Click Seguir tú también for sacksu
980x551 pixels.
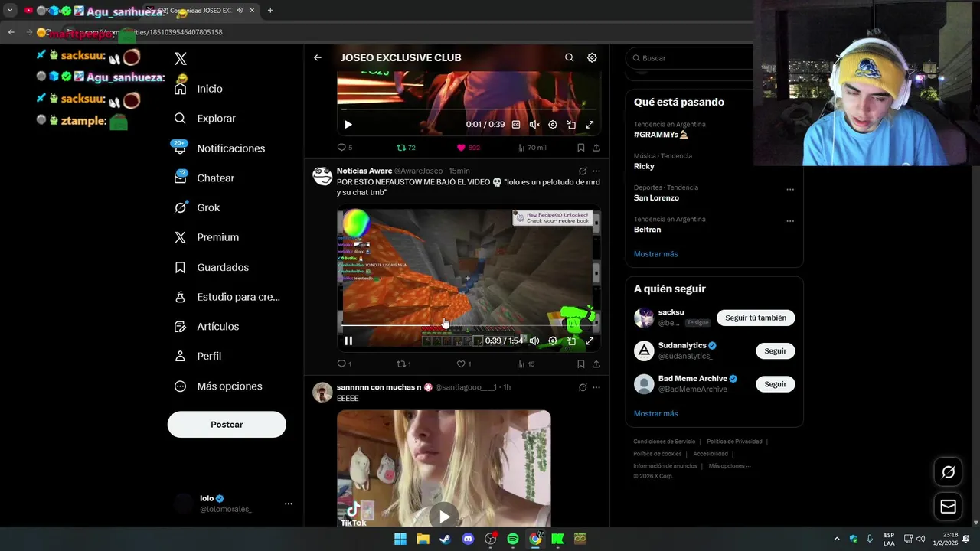756,318
